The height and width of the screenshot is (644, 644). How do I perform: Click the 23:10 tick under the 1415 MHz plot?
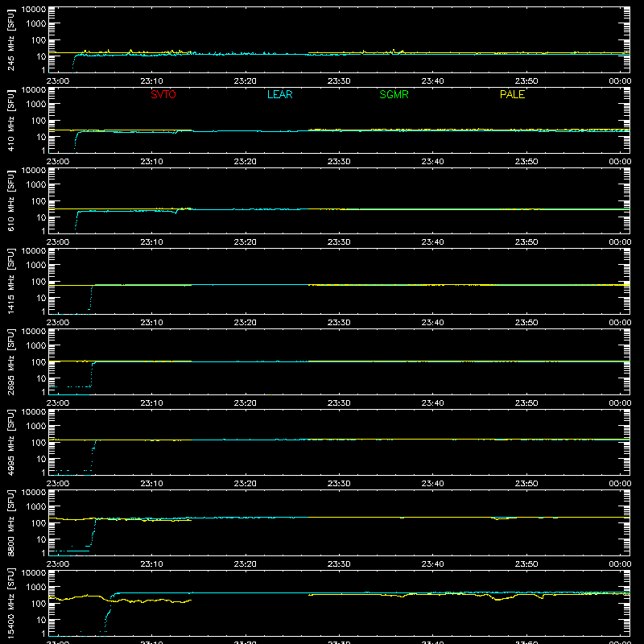(151, 323)
